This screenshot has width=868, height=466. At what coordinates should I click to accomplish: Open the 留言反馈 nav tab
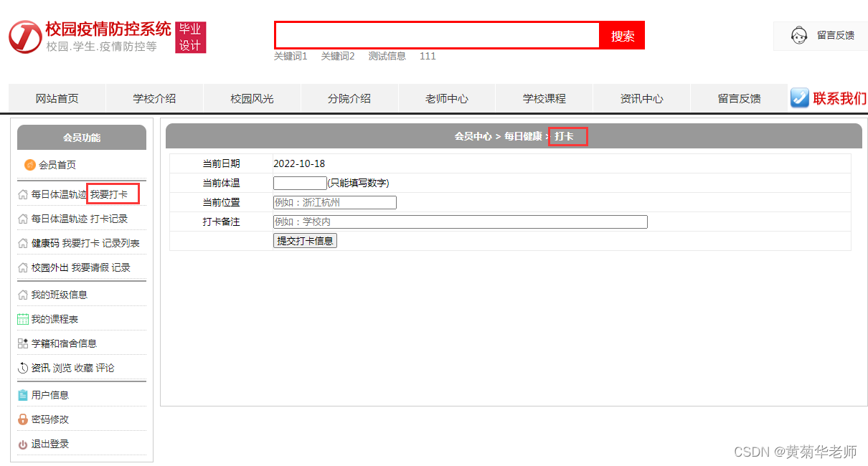(x=740, y=98)
